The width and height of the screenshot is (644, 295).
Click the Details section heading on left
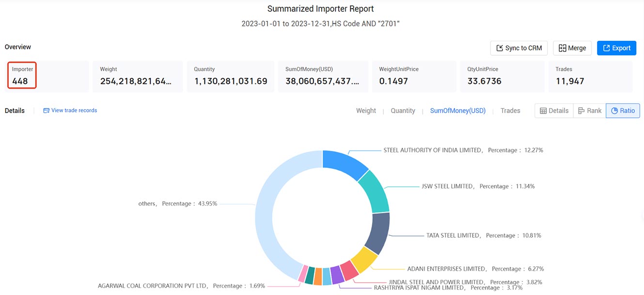pyautogui.click(x=15, y=111)
